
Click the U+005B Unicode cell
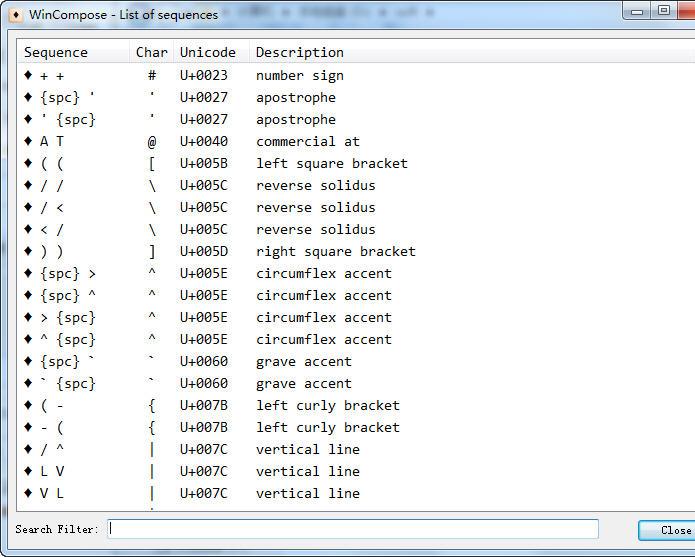tap(203, 164)
